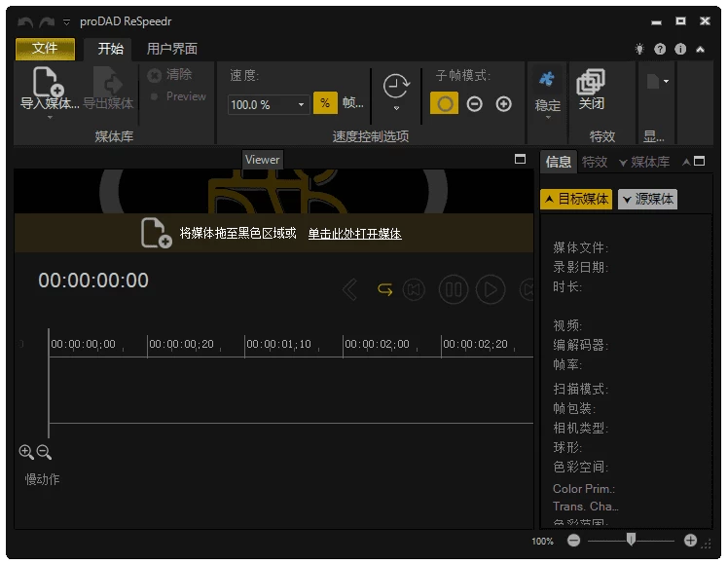Click the help question mark icon
The width and height of the screenshot is (728, 564).
tap(660, 49)
